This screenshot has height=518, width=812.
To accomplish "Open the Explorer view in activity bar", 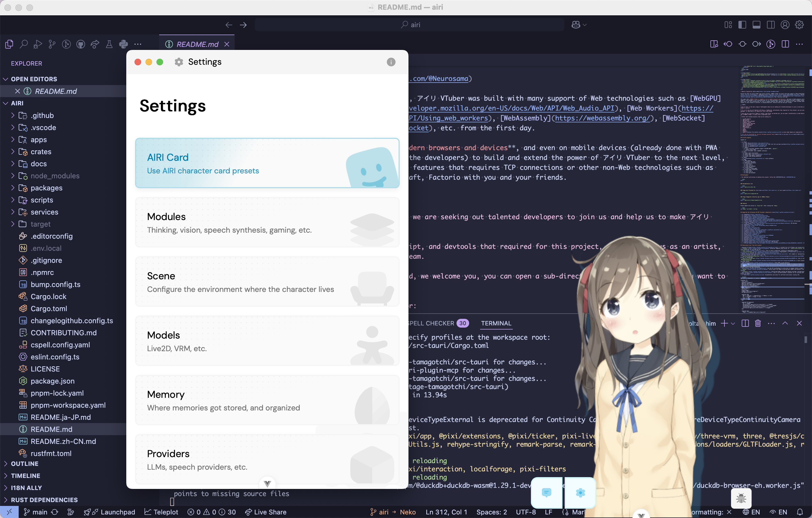I will (9, 44).
